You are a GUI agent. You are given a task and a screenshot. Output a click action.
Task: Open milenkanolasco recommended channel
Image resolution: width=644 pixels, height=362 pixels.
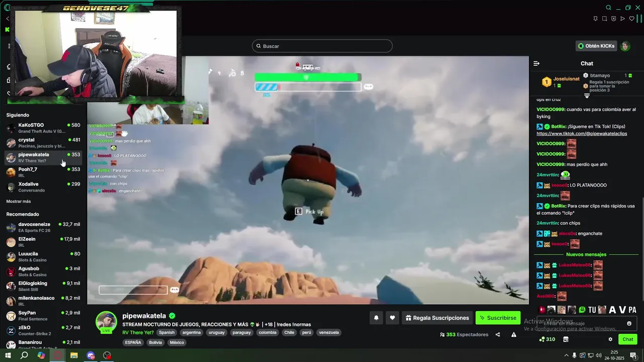point(43,301)
